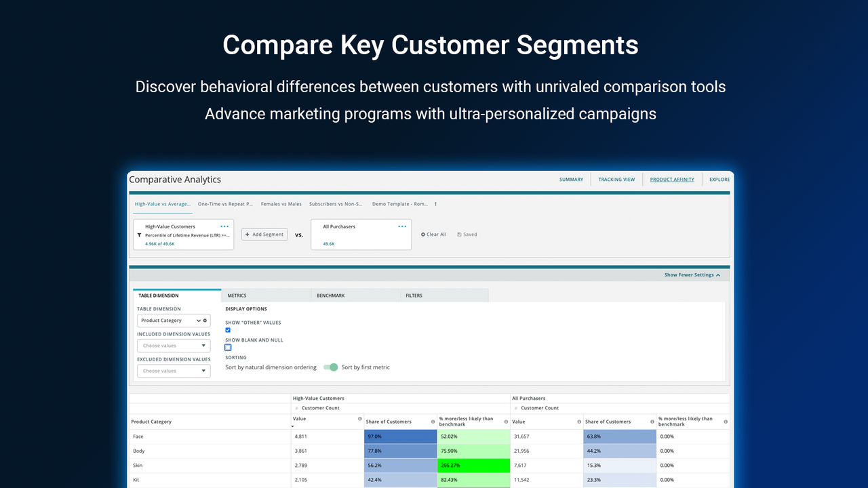Click the info icon on benchmark likelihood column
Screen dimensions: 868x488
point(506,421)
